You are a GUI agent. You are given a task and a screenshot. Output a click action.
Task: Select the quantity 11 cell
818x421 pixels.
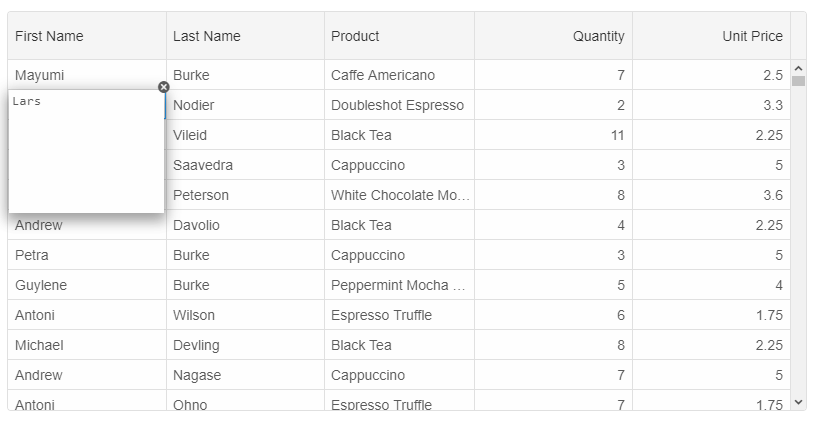(x=554, y=135)
